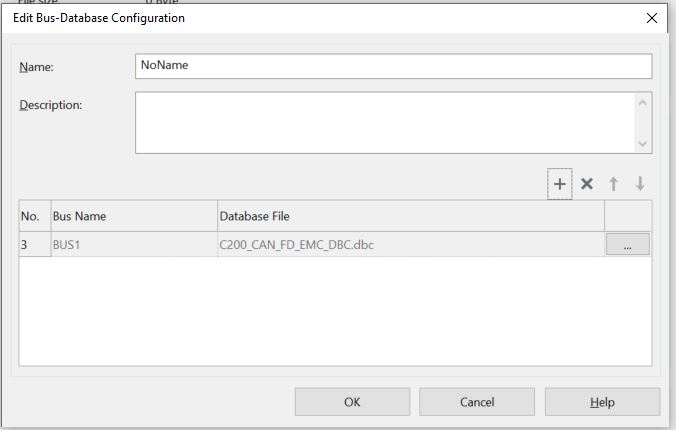This screenshot has width=676, height=430.
Task: Close the Edit Bus-Database Configuration dialog
Action: [652, 18]
